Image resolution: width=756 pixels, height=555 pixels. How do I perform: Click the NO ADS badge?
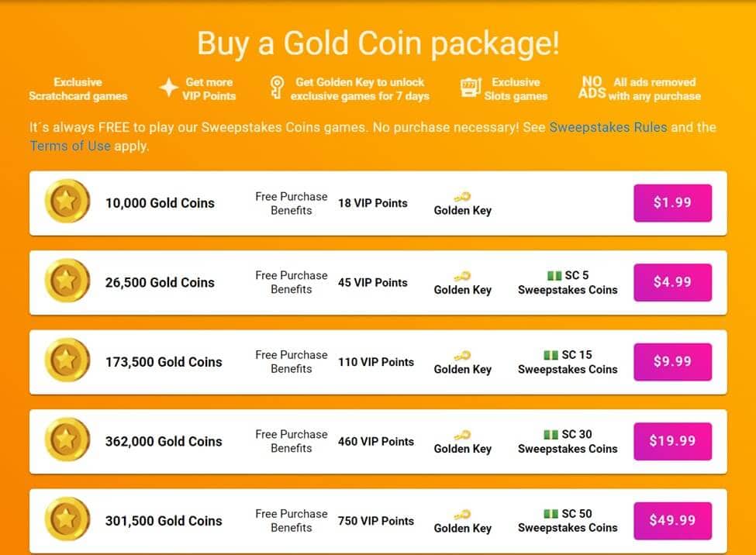coord(592,88)
